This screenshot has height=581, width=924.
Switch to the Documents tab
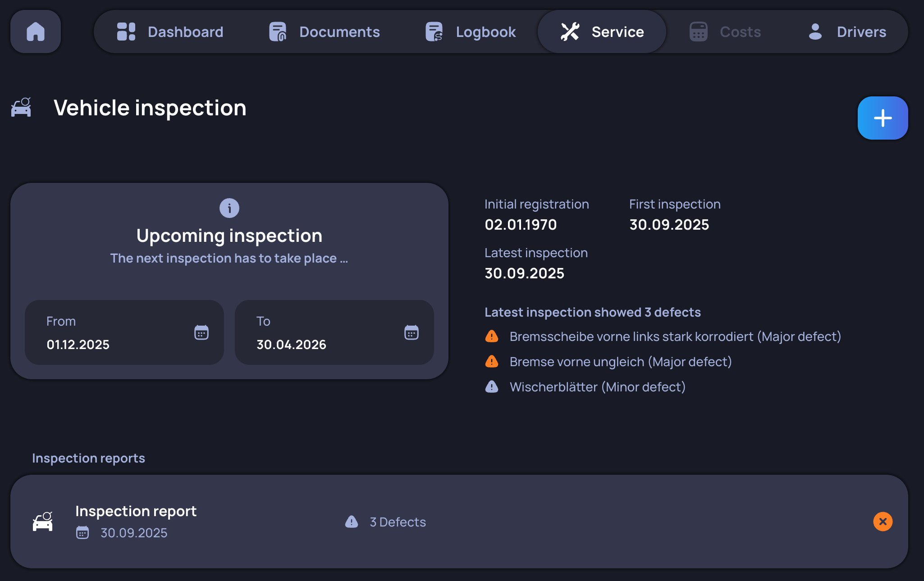point(324,32)
